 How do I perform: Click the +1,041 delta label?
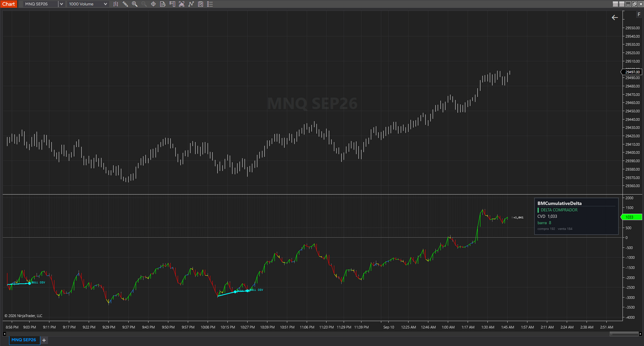[x=518, y=218]
